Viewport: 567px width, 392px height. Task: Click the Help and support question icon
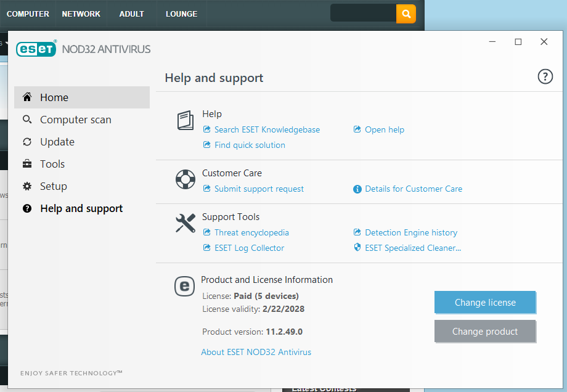tap(27, 208)
